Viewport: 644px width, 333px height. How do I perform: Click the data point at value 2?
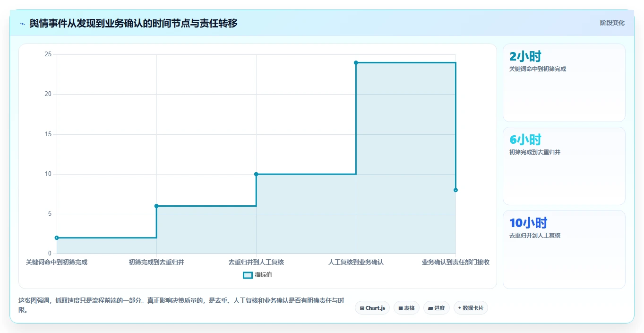(x=57, y=237)
